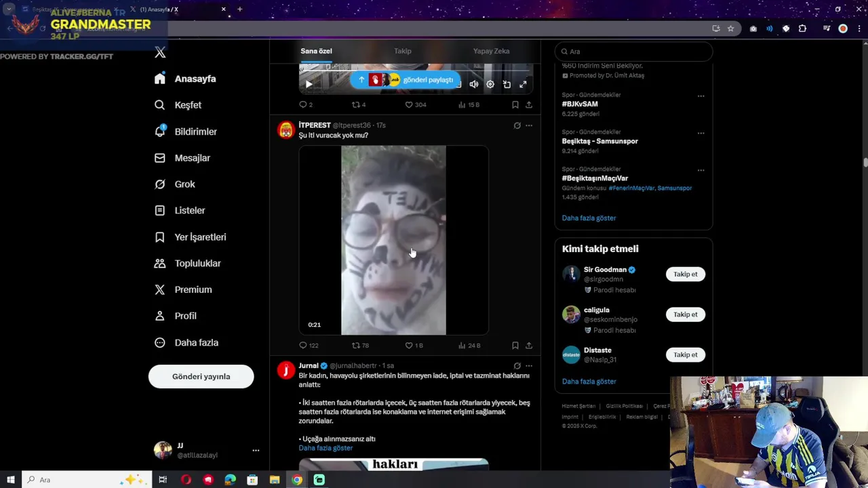Repost İTPEREST post with 78 reposts
This screenshot has width=868, height=488.
click(360, 345)
